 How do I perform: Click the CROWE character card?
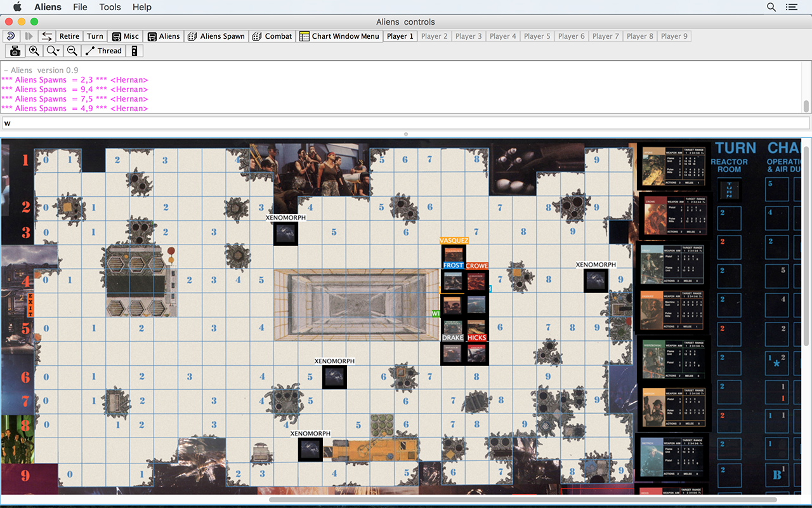point(675,215)
